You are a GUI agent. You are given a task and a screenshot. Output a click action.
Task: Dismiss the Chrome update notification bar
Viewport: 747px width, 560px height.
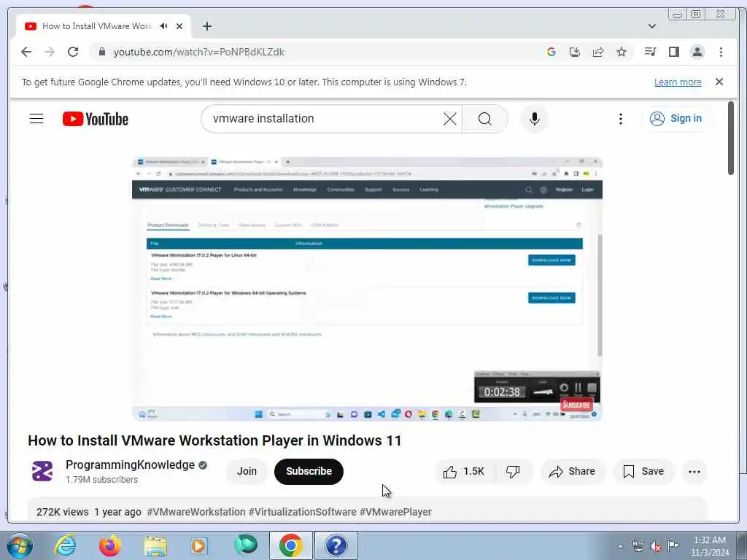point(719,82)
